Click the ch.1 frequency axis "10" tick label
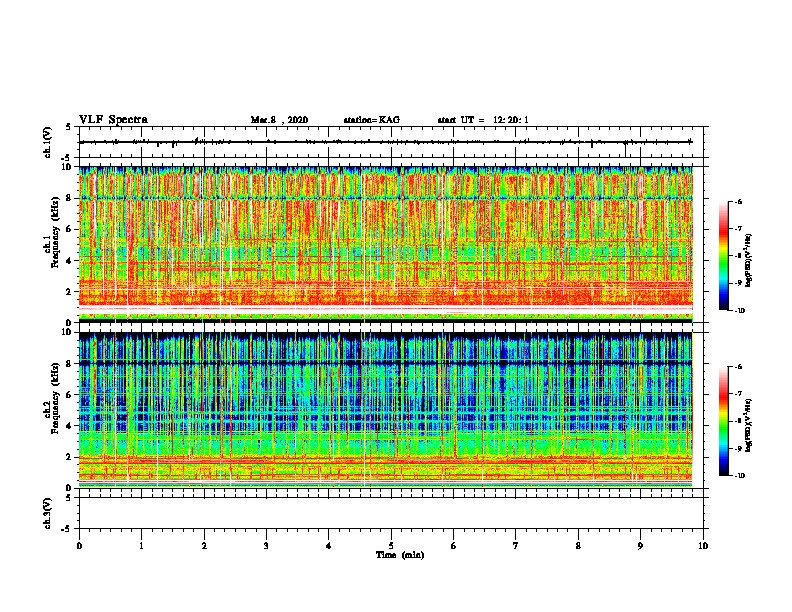The height and width of the screenshot is (612, 792). click(68, 167)
